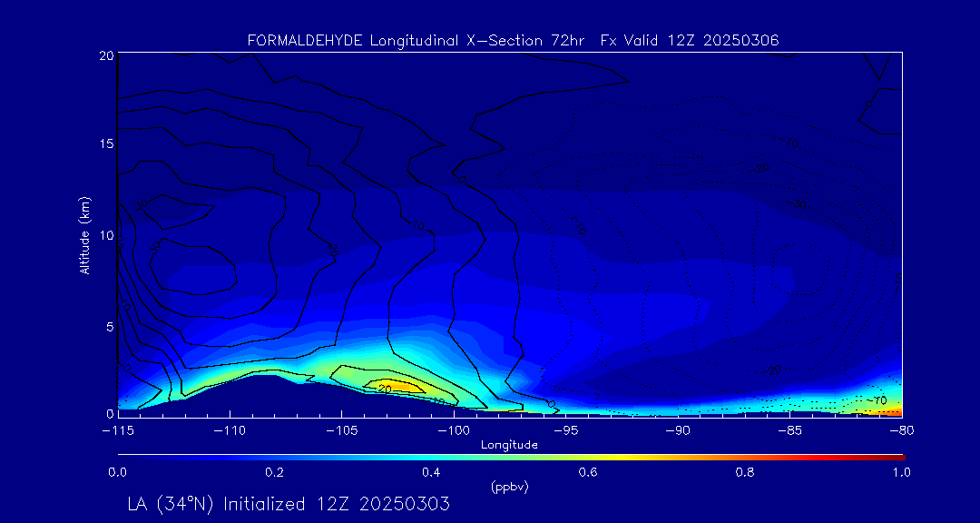The width and height of the screenshot is (980, 523).
Task: Click colorbar tick label 1.0
Action: click(x=902, y=472)
